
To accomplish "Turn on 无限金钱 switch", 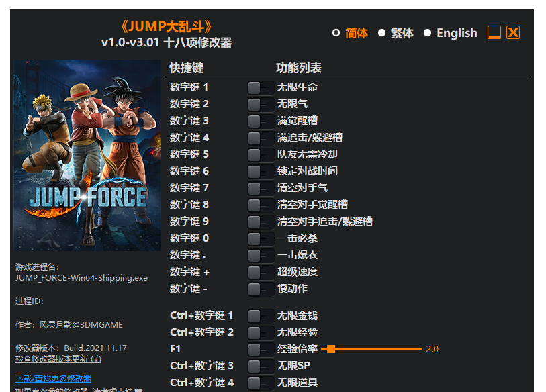I will [261, 315].
